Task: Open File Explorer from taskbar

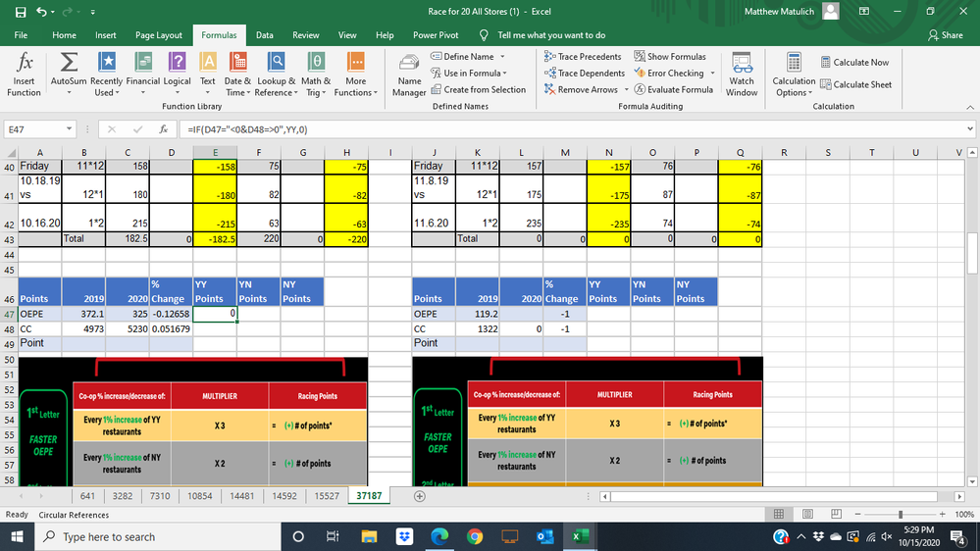Action: pyautogui.click(x=369, y=536)
